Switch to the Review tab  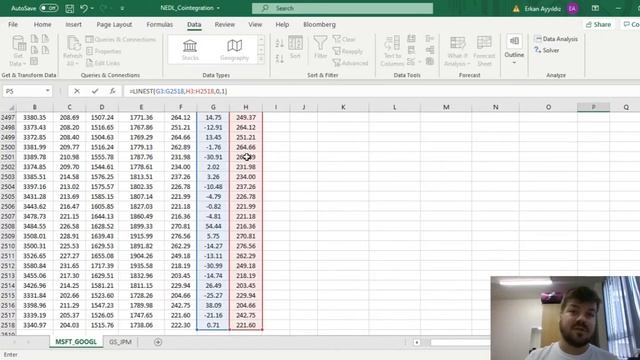tap(224, 24)
